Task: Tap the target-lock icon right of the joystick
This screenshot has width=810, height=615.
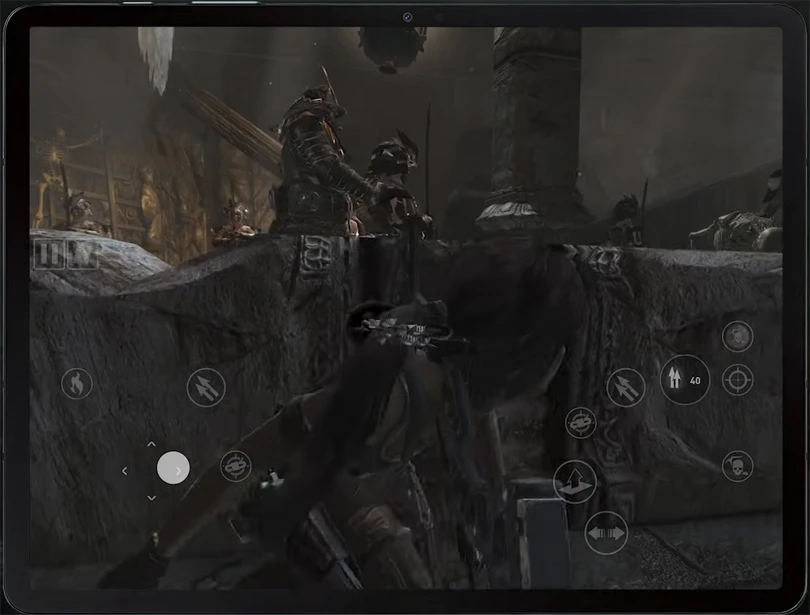Action: [x=236, y=466]
